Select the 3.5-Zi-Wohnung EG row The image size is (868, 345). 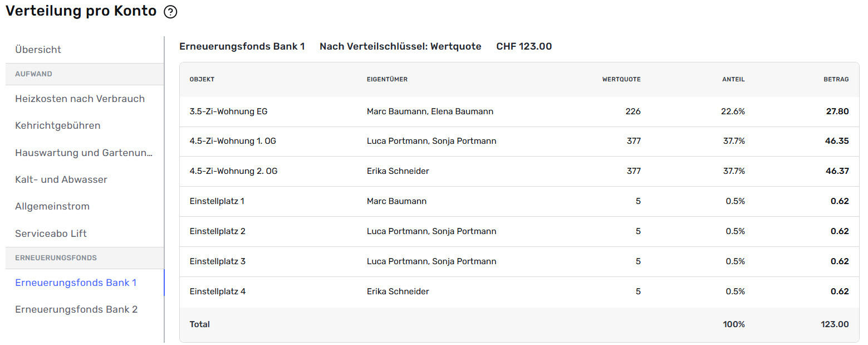point(519,111)
